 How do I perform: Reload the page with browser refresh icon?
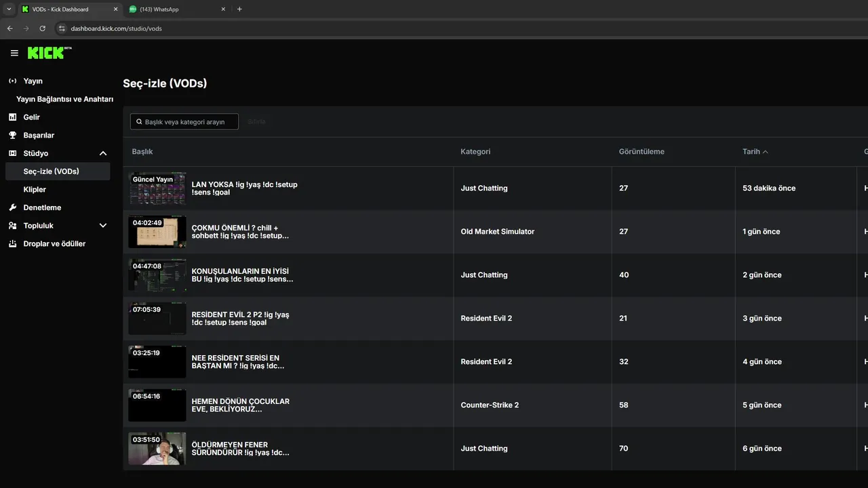pyautogui.click(x=43, y=28)
